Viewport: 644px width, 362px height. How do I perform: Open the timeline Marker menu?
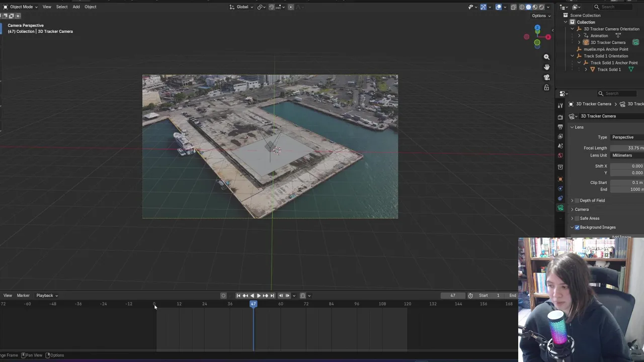23,296
